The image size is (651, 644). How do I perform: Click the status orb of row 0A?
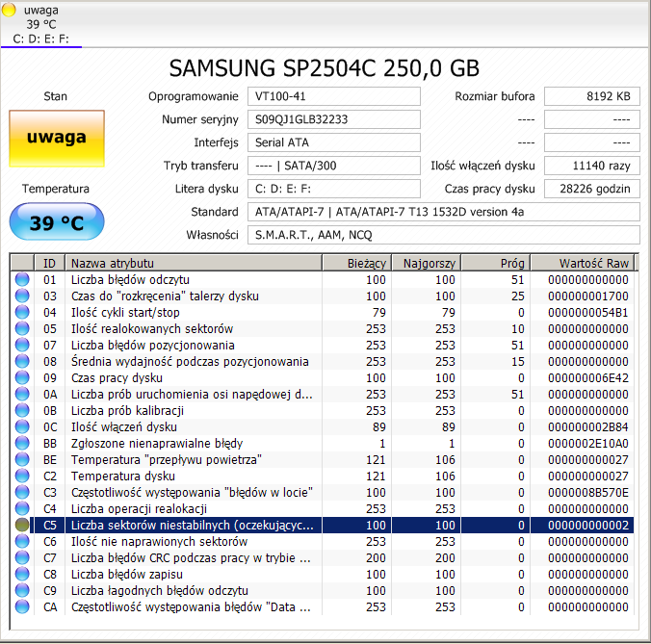[x=22, y=394]
